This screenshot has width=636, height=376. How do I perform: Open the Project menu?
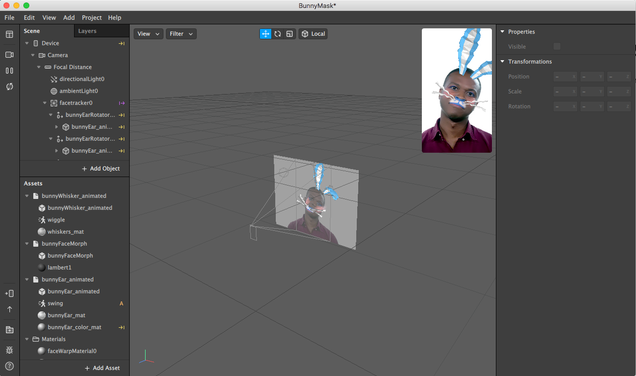92,17
